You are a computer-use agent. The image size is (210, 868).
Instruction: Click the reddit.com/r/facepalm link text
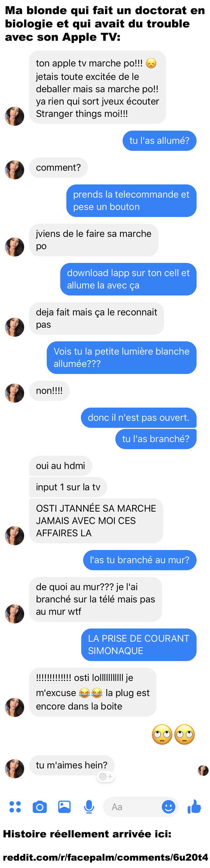point(105,857)
